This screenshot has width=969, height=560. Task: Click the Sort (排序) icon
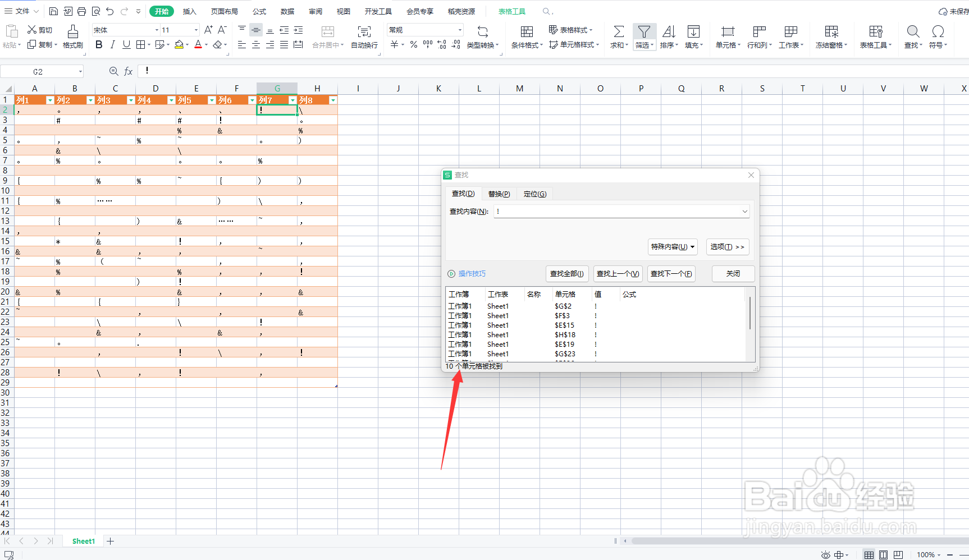click(669, 31)
